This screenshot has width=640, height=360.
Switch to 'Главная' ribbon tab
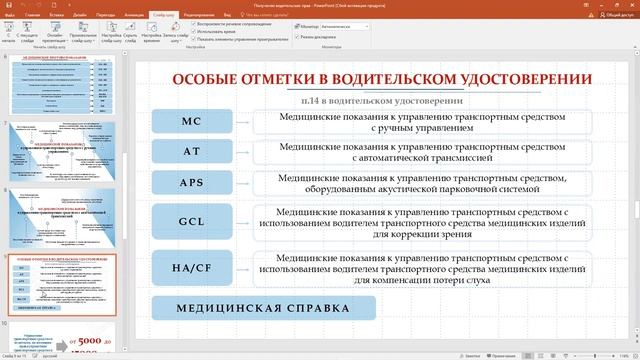(32, 15)
